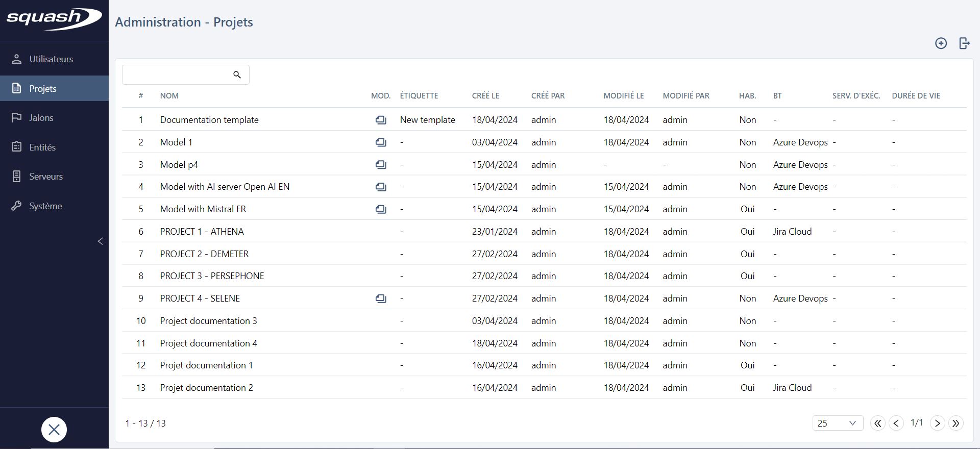Viewport: 980px width, 449px height.
Task: Jump to the last page
Action: pos(955,423)
